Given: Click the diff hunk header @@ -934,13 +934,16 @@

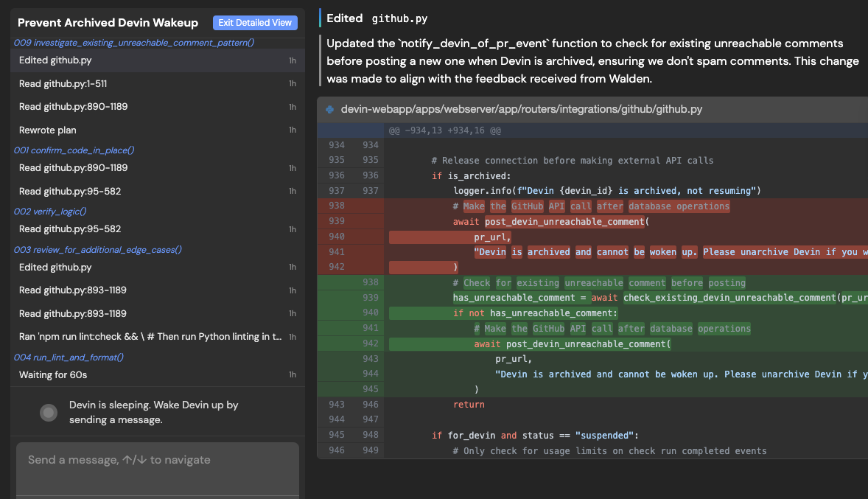Looking at the screenshot, I should click(x=444, y=130).
